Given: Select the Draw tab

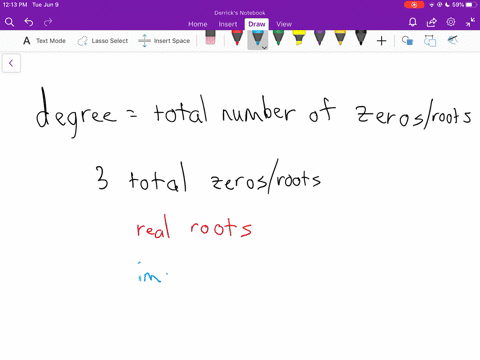Looking at the screenshot, I should (257, 24).
